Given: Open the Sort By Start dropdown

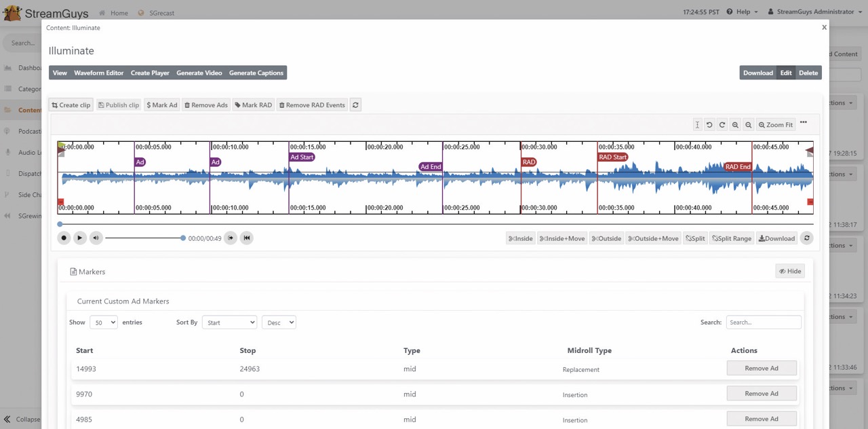Looking at the screenshot, I should [x=229, y=322].
